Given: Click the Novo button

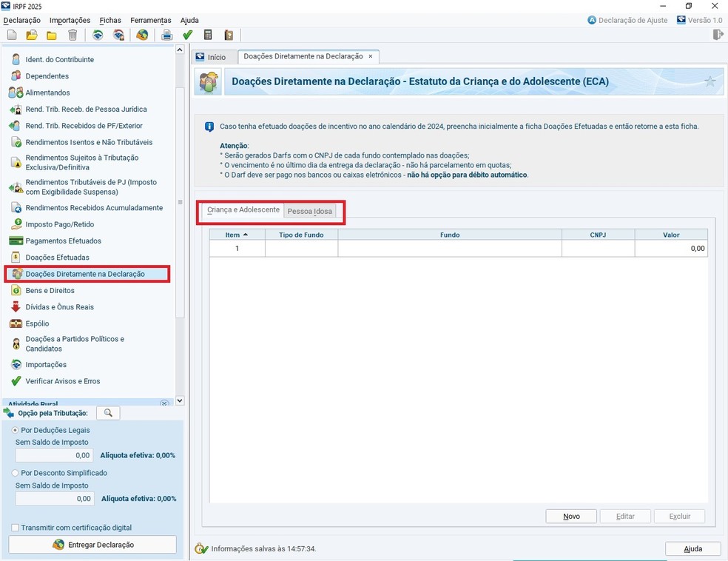Looking at the screenshot, I should coord(571,517).
